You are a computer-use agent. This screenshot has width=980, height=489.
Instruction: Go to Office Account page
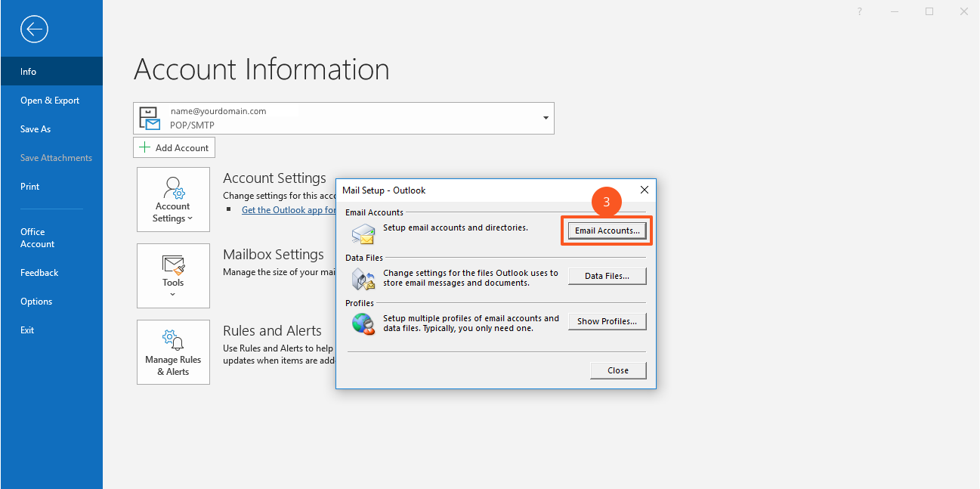[38, 238]
